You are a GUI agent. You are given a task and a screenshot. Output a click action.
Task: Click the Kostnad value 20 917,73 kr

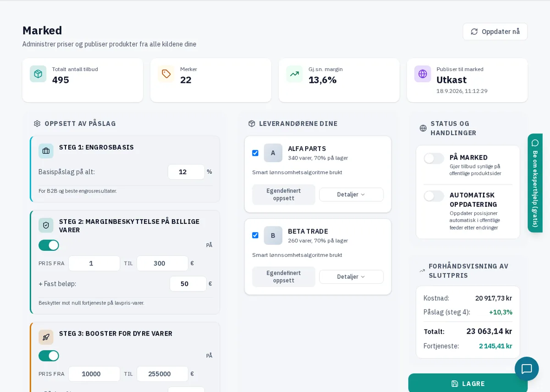[x=494, y=298]
